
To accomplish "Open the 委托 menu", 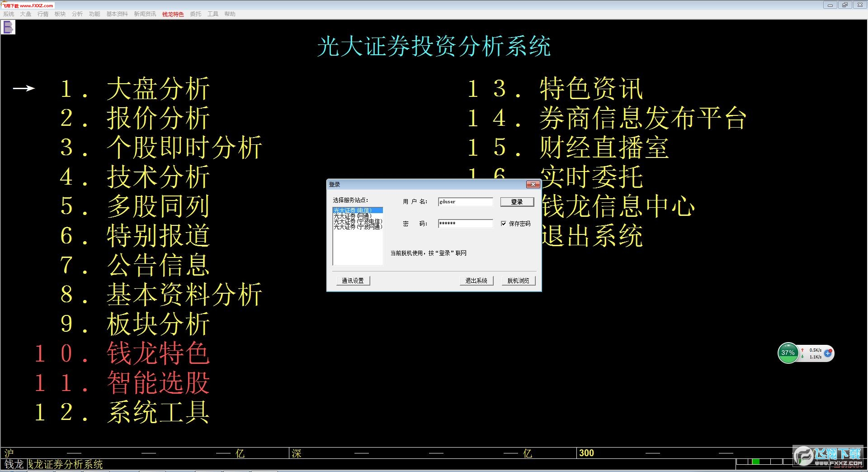I will pos(196,14).
